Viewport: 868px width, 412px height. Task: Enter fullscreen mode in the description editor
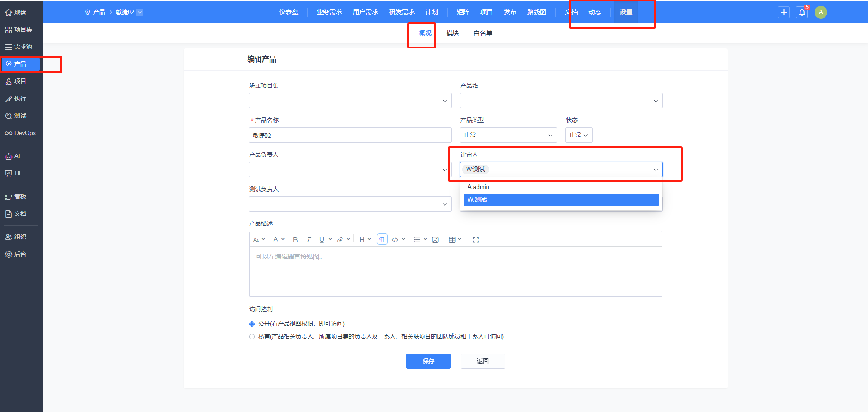tap(476, 240)
